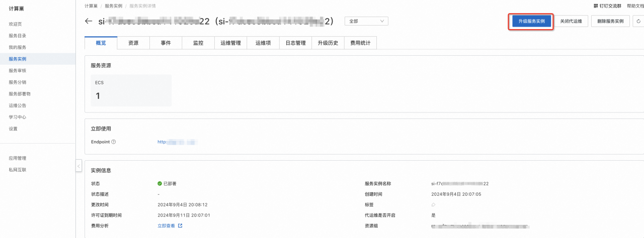This screenshot has width=644, height=238.
Task: Open 服务分销 in the sidebar
Action: pos(18,82)
